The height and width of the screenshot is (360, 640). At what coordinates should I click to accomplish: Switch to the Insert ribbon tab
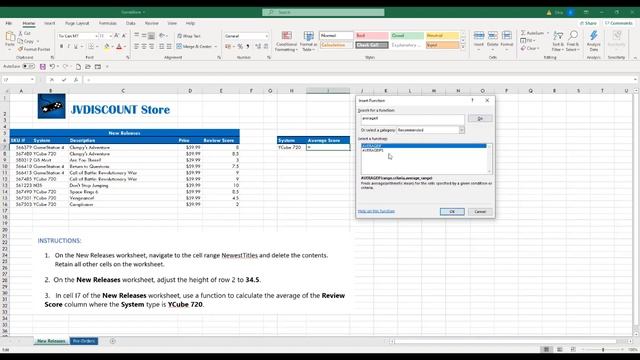click(x=50, y=23)
